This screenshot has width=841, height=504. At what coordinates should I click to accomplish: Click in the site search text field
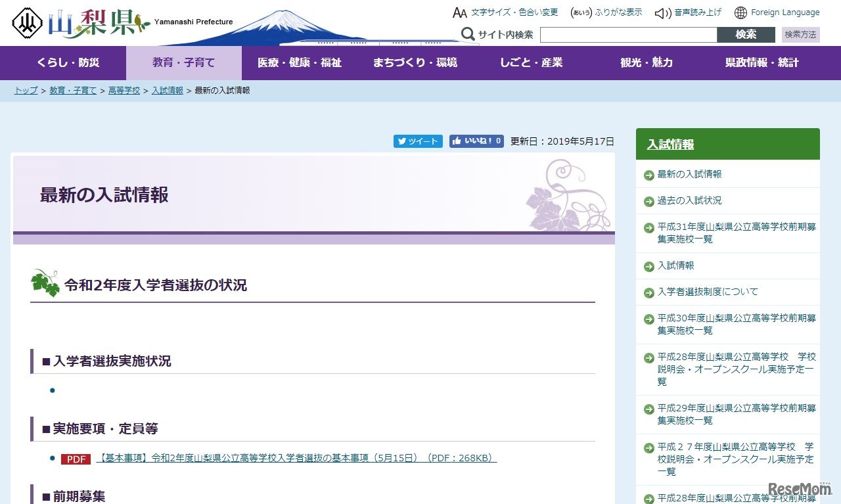[x=628, y=35]
